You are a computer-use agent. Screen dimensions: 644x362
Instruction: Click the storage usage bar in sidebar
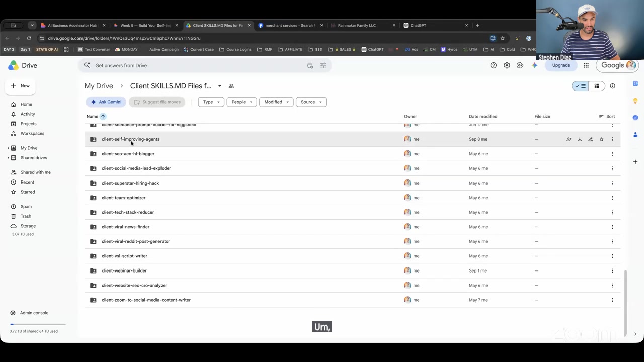point(38,324)
